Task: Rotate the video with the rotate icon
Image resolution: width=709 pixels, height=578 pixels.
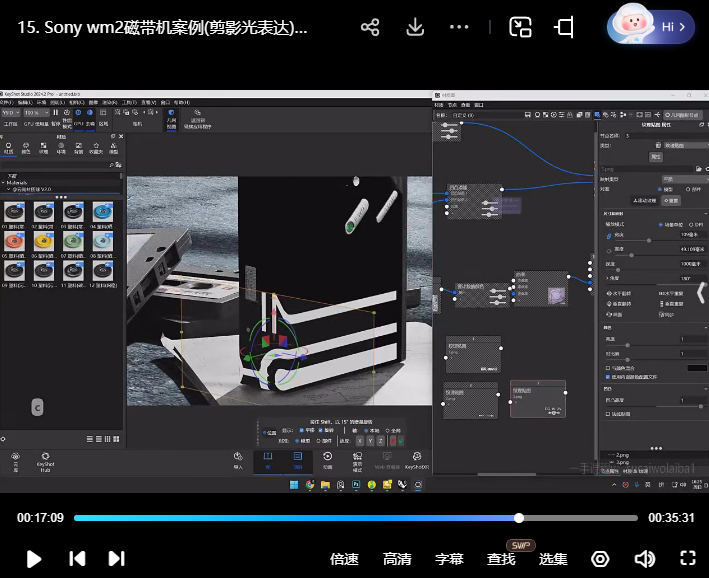Action: point(566,27)
